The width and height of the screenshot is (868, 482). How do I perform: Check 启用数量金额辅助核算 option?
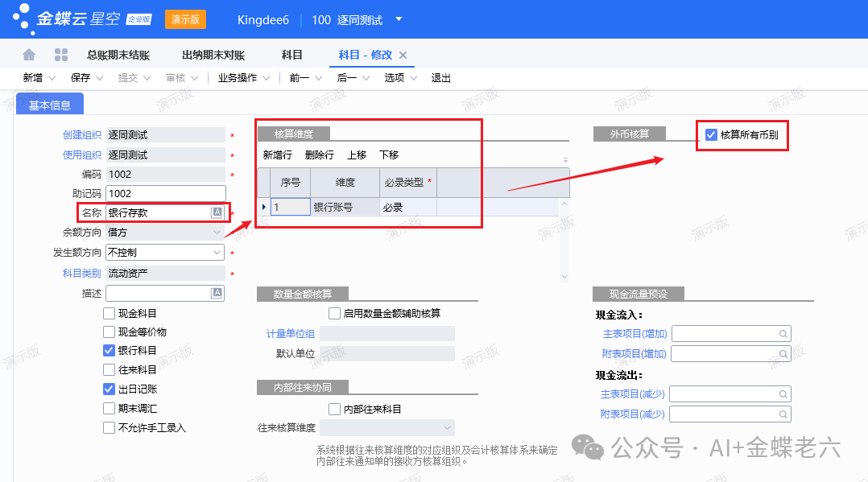pos(335,313)
